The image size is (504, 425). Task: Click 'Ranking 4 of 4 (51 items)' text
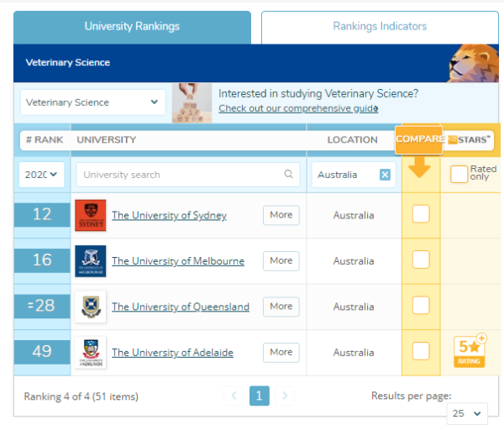click(81, 396)
